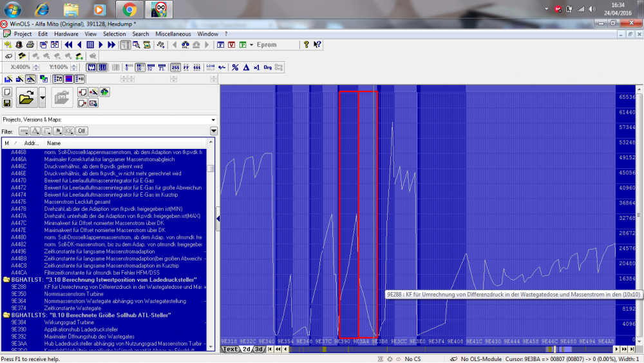Open dropdown arrow next to open-folder button
The height and width of the screenshot is (363, 644).
(x=42, y=98)
